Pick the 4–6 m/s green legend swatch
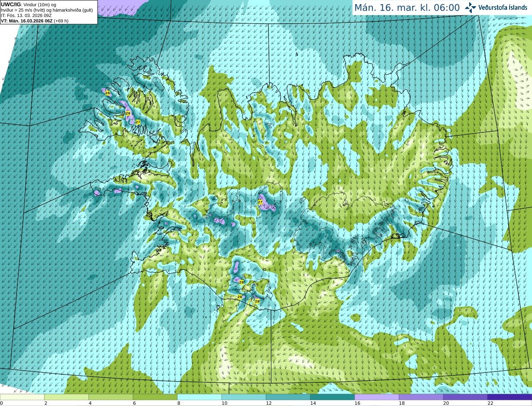Image resolution: width=532 pixels, height=406 pixels. (x=111, y=397)
